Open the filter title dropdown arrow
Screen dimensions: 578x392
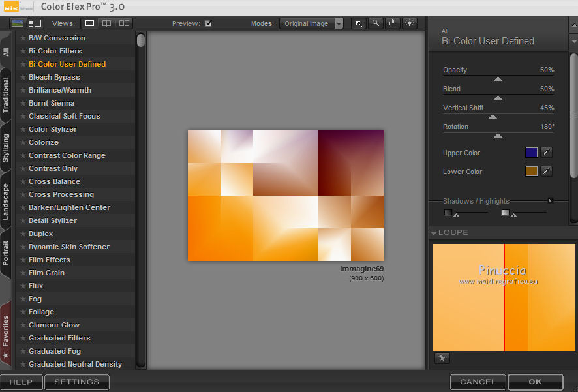coord(573,42)
